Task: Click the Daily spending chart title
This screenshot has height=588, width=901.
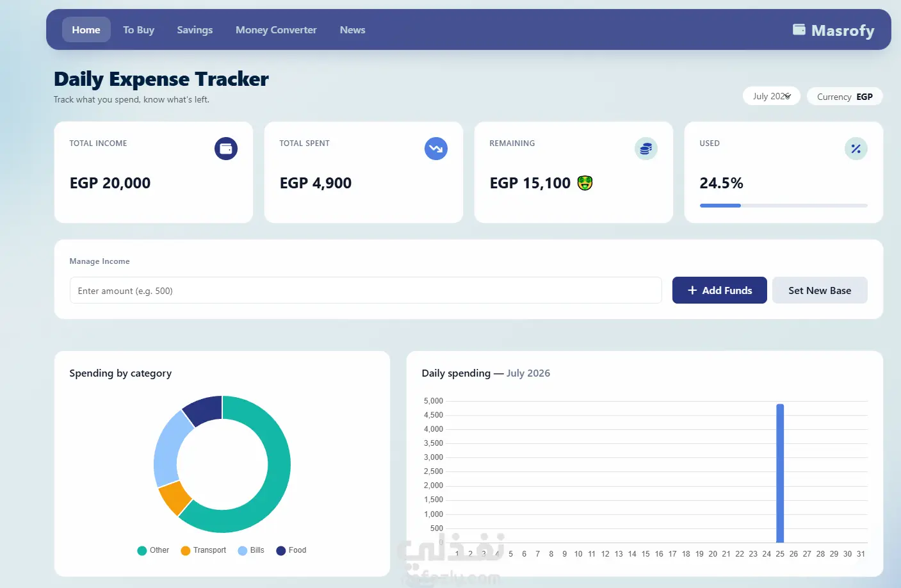Action: tap(486, 373)
